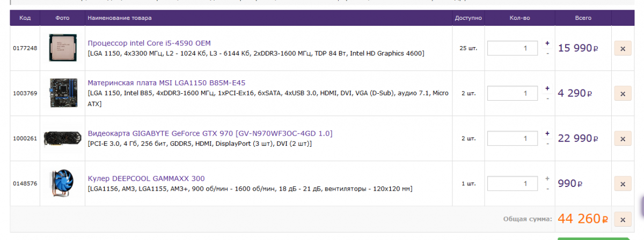Screen dimensions: 644x240
Task: Click the MSI motherboard product photo
Action: (62, 93)
